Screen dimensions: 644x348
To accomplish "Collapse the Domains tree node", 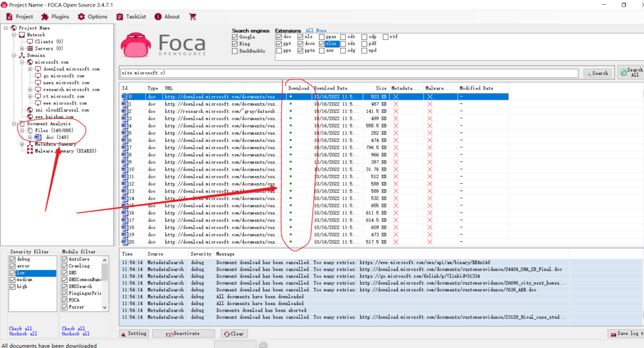I will 14,55.
